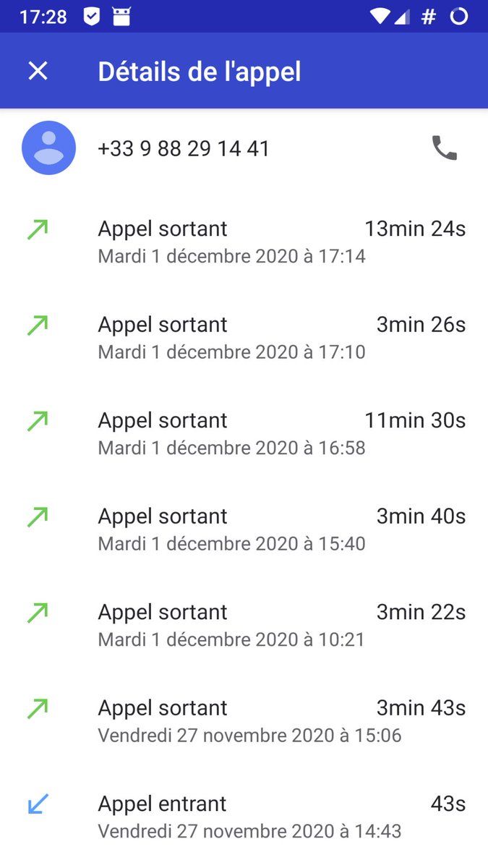The image size is (488, 868).
Task: Tap the contact avatar icon
Action: click(x=48, y=148)
